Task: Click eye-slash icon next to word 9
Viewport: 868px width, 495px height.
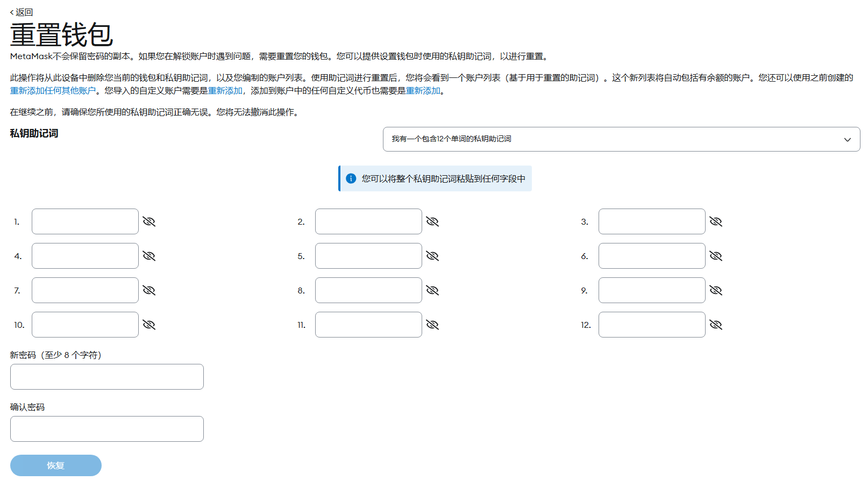Action: tap(716, 290)
